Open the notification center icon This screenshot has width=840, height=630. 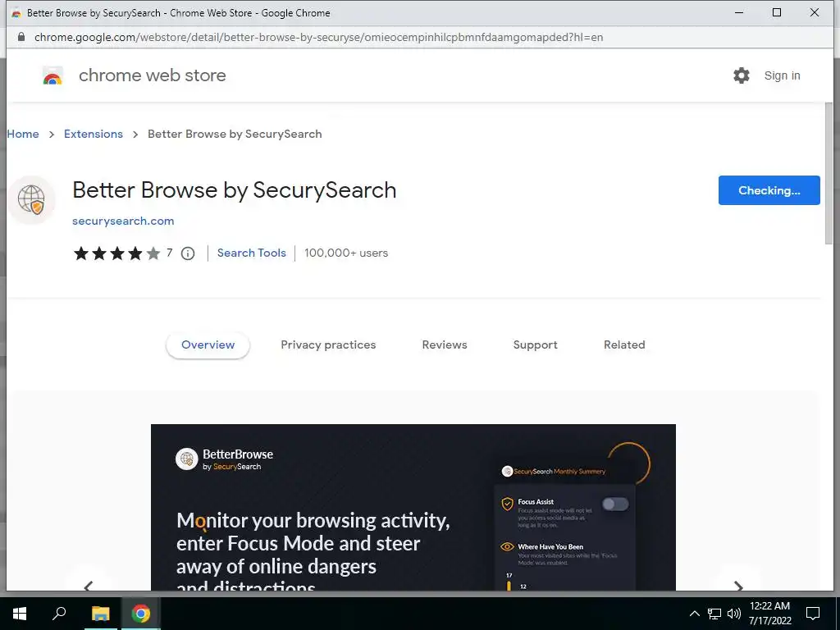813,614
